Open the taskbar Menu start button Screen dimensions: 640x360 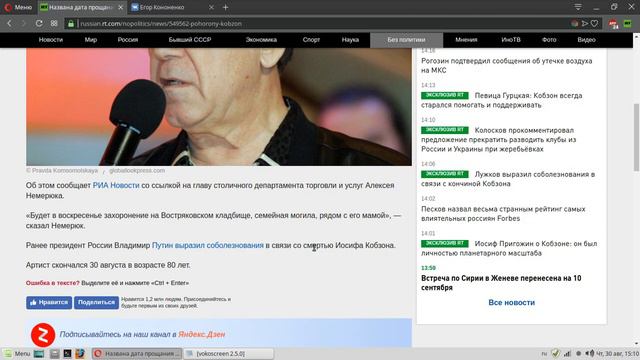pos(16,353)
